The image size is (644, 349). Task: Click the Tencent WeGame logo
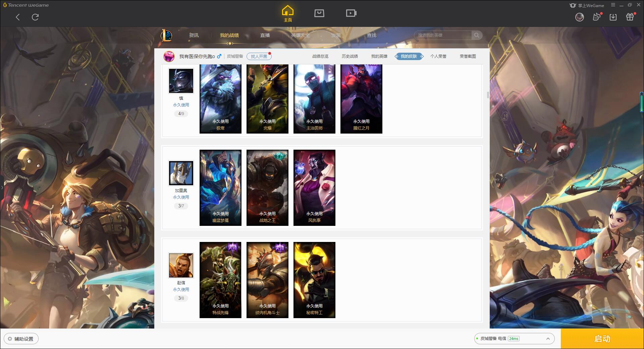click(x=26, y=5)
